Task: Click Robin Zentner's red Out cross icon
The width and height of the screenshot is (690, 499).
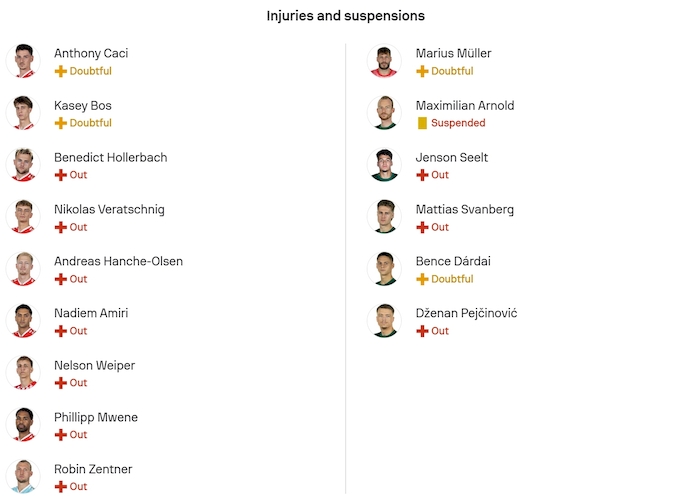Action: [x=61, y=487]
